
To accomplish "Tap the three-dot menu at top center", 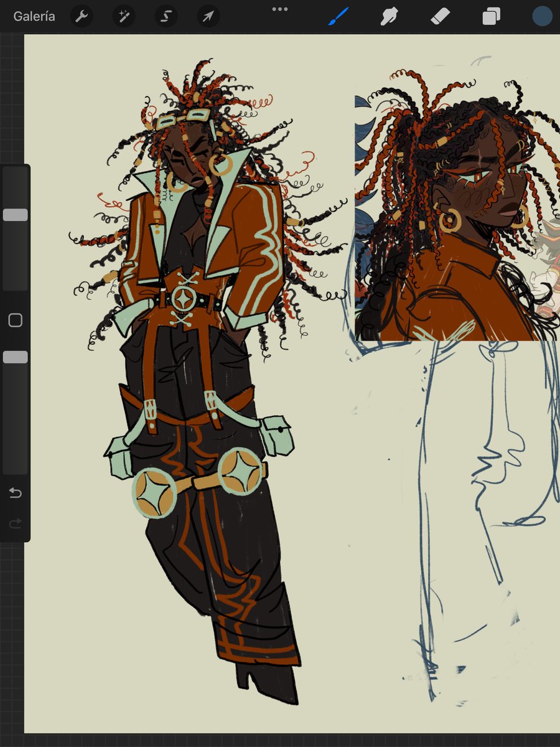I will (280, 9).
